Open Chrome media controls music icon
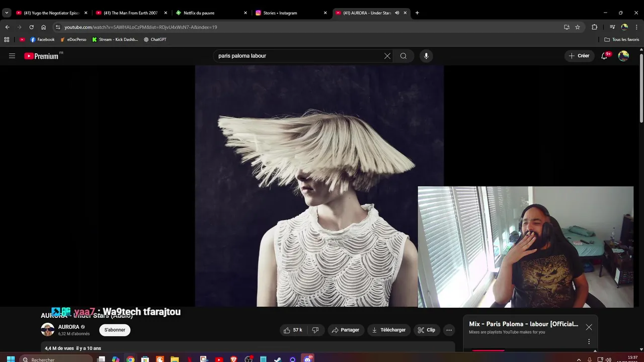 (x=612, y=27)
